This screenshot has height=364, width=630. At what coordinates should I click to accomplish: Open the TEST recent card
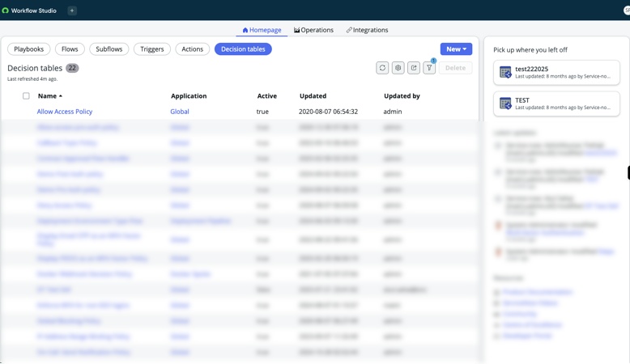coord(556,104)
